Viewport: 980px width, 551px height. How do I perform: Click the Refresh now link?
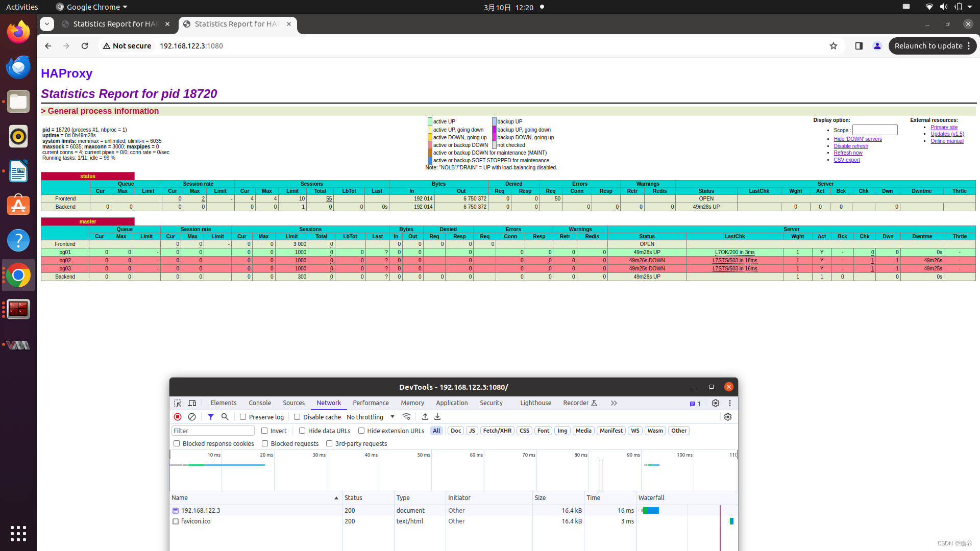[848, 153]
